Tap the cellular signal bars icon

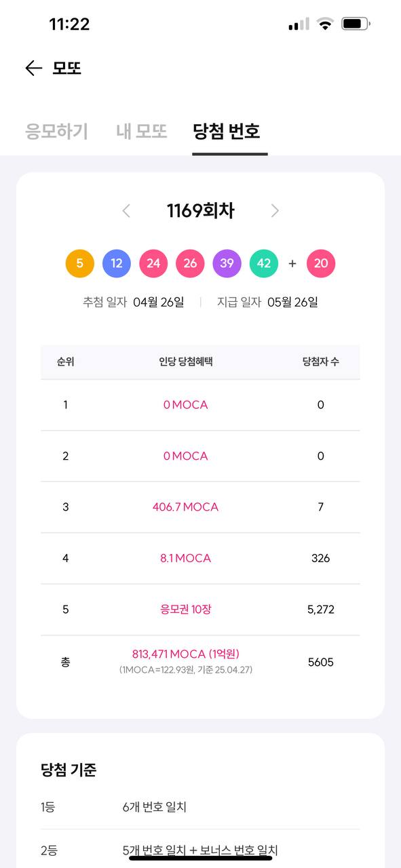[x=299, y=24]
